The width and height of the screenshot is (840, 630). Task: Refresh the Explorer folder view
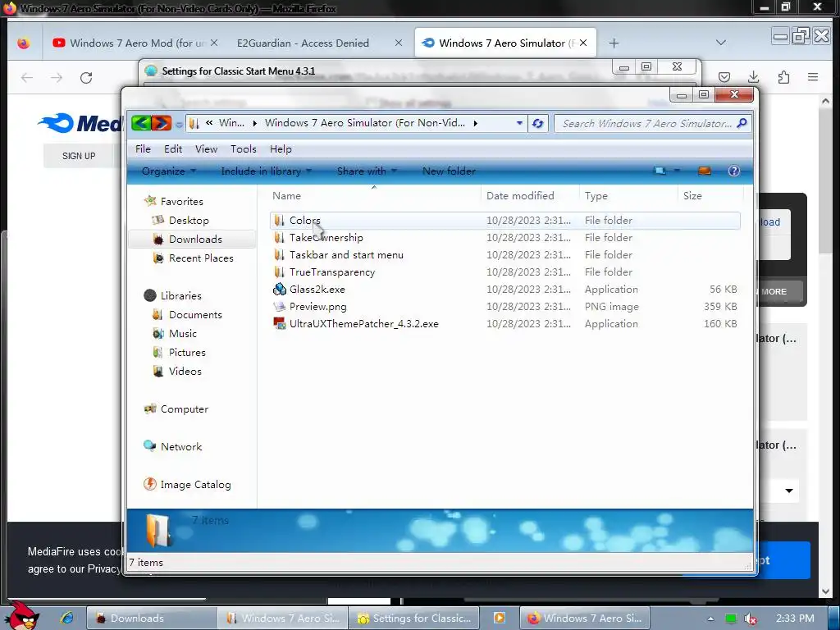click(538, 123)
